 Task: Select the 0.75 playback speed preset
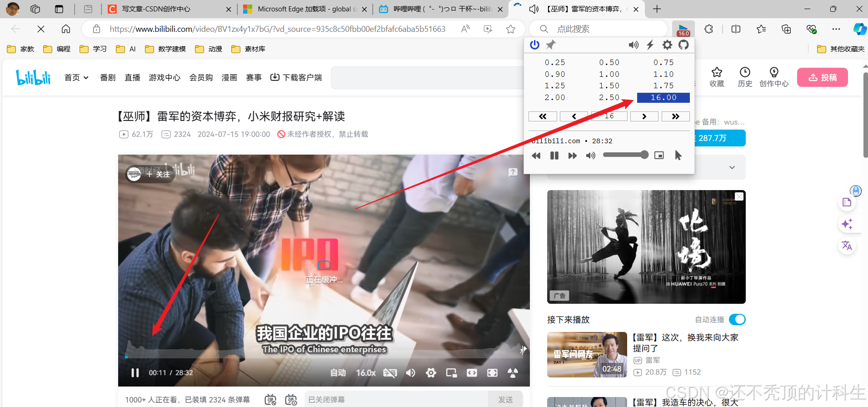click(x=663, y=62)
